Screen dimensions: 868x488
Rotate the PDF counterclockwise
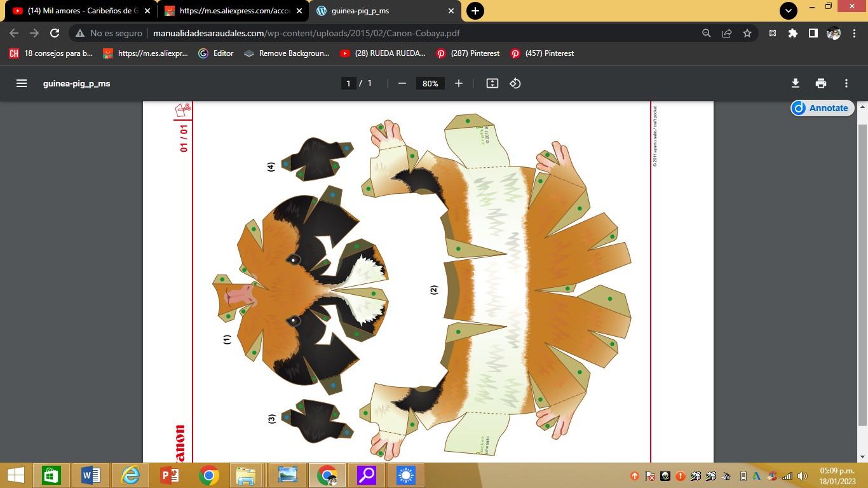(515, 83)
